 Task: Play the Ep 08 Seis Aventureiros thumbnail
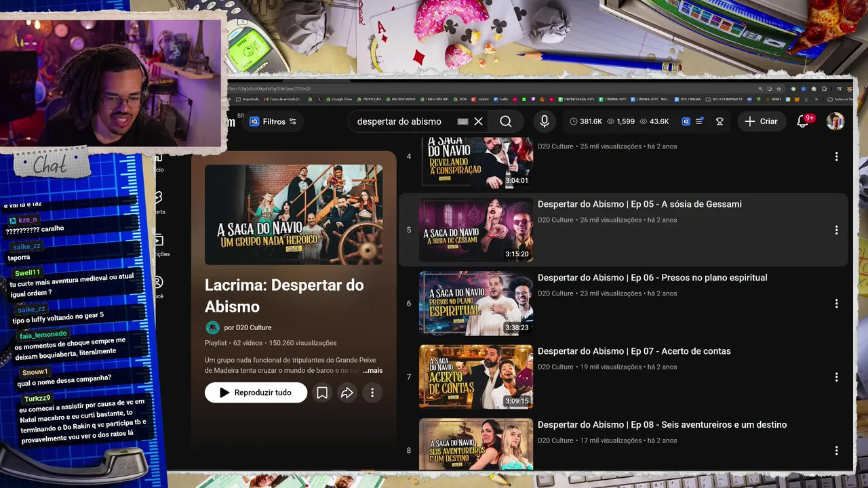point(476,445)
